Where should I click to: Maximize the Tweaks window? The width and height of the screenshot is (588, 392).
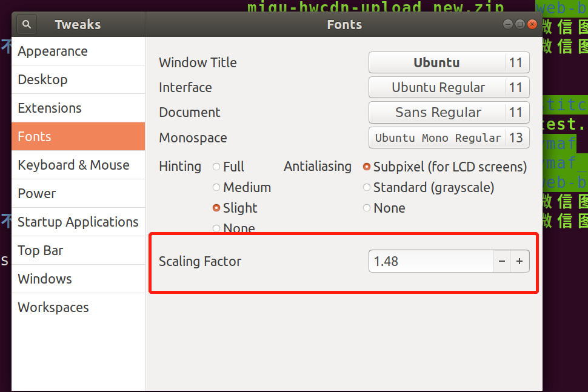(x=520, y=24)
